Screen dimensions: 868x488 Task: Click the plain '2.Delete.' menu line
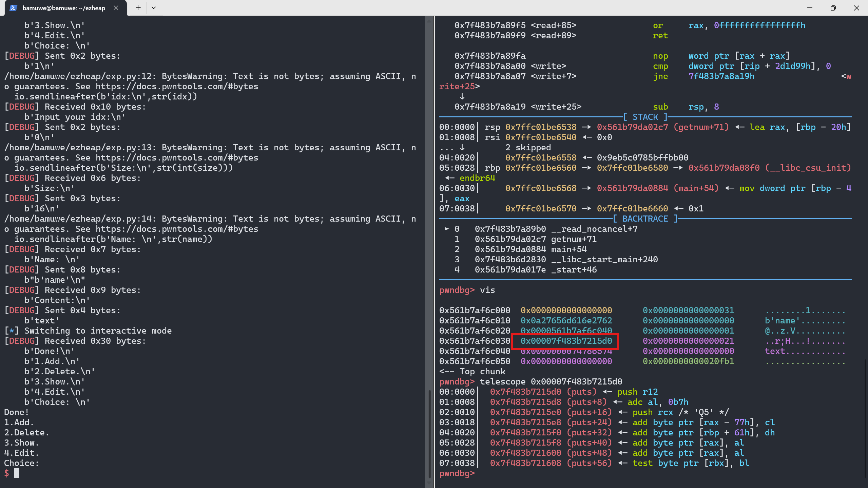coord(26,433)
